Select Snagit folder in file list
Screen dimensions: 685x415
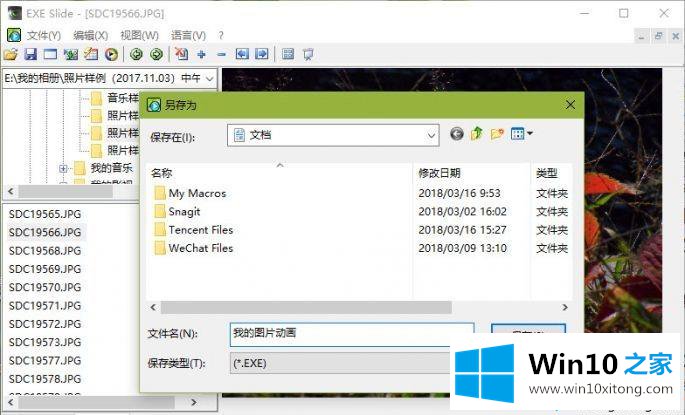184,211
